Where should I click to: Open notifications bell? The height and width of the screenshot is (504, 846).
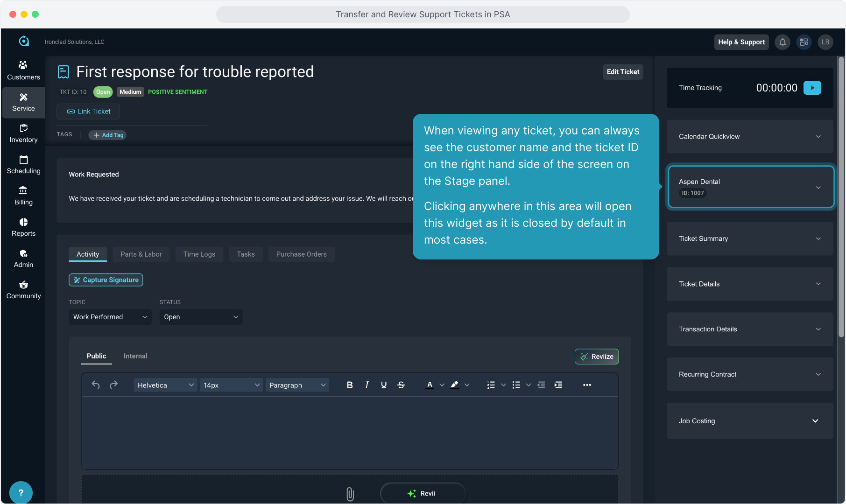tap(783, 42)
